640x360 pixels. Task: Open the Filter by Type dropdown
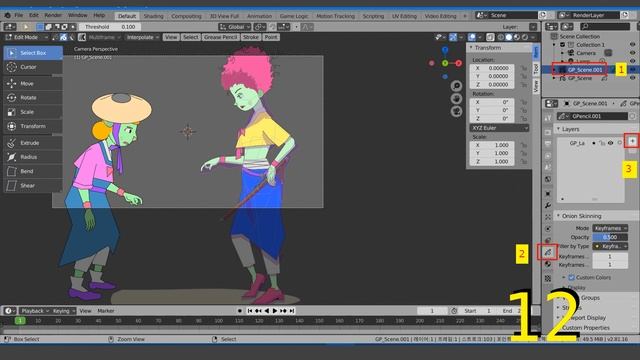610,247
